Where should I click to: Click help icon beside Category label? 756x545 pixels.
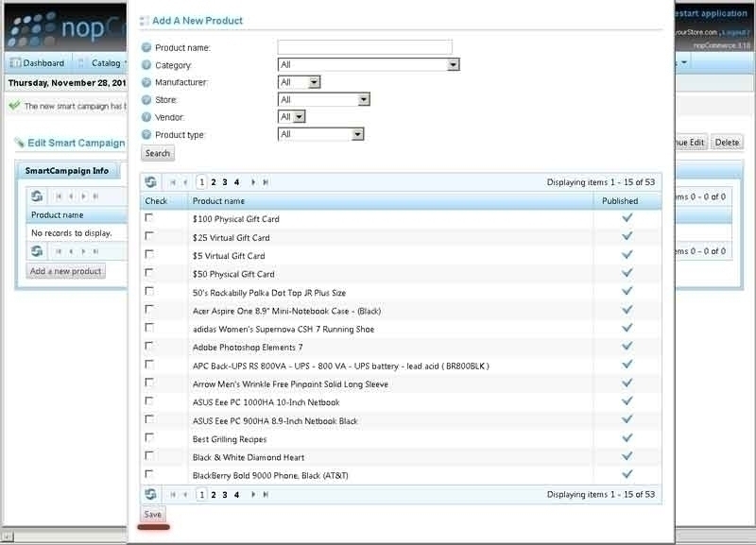pos(146,65)
